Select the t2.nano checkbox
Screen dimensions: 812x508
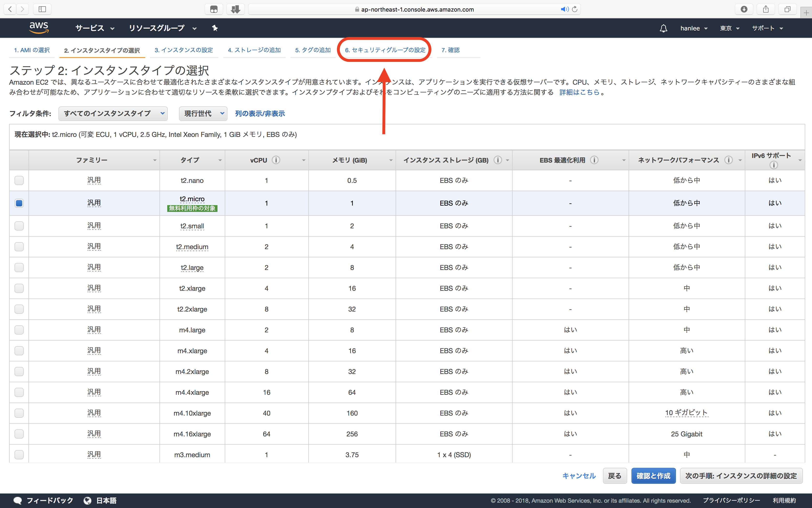[x=19, y=180]
